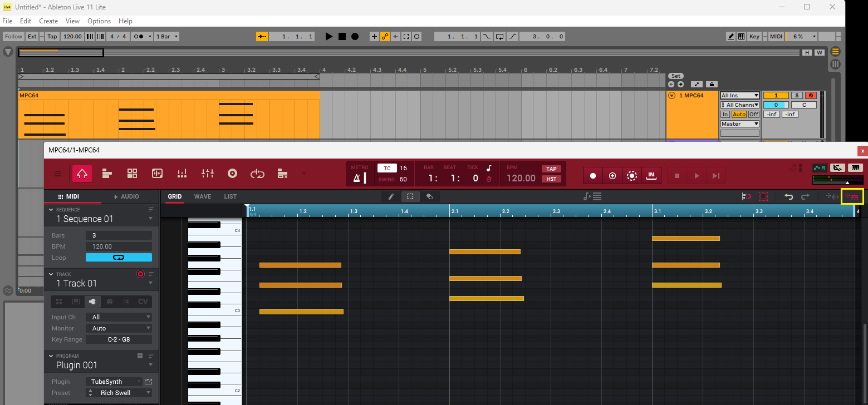The image size is (868, 405).
Task: Open the MPC looper icon
Action: (x=257, y=174)
